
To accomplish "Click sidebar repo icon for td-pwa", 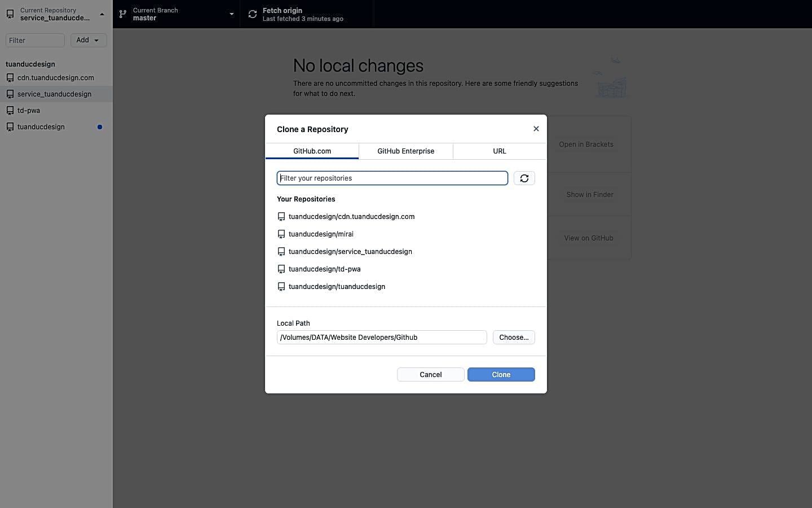I will (x=10, y=111).
